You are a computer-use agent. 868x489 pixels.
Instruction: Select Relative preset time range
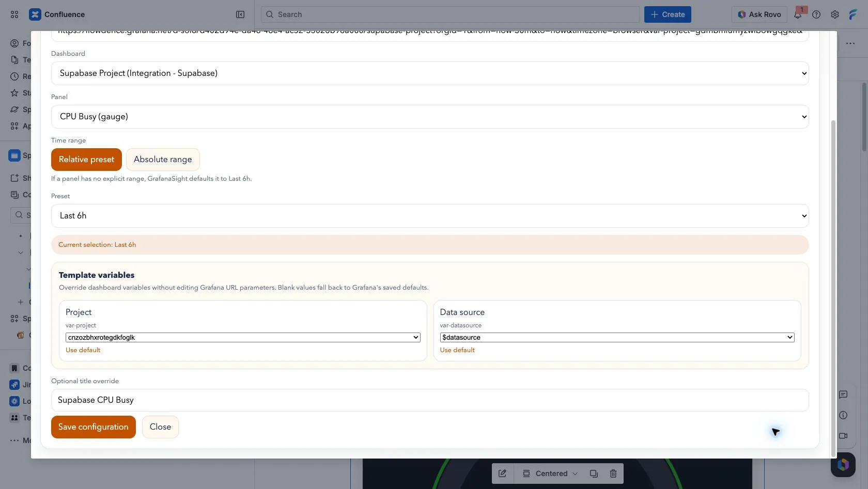(86, 160)
